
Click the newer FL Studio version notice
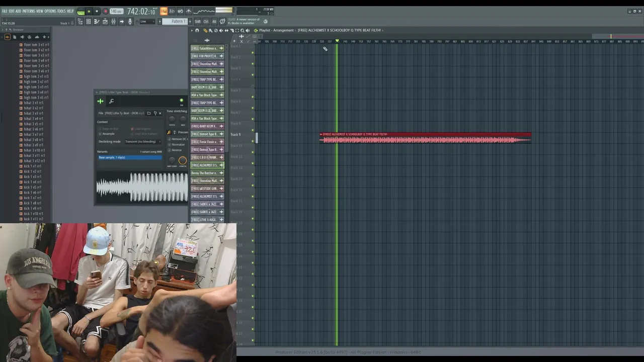point(244,21)
